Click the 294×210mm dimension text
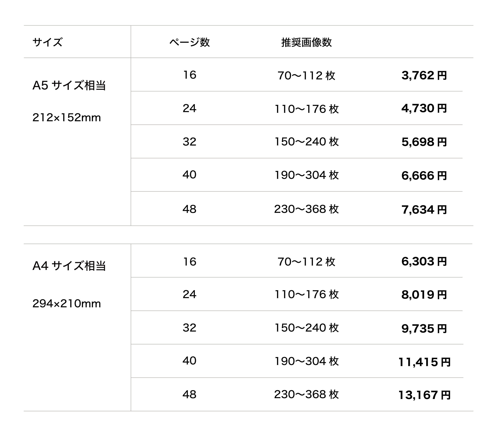The image size is (504, 429). (x=66, y=303)
